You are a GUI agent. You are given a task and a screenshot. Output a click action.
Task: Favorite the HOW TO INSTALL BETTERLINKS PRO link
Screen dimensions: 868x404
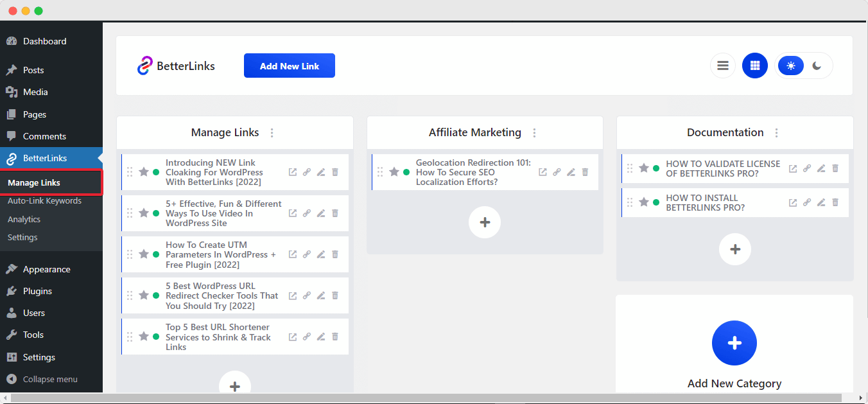[x=644, y=202]
